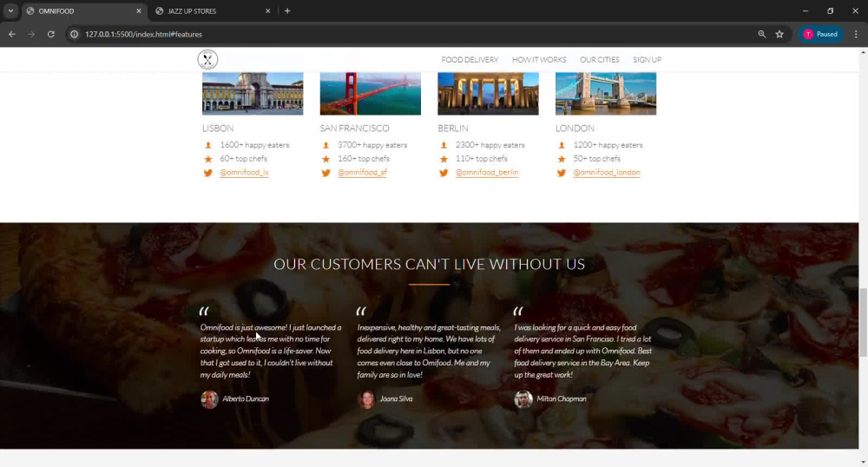Go to SIGN UP nav link
The width and height of the screenshot is (868, 467).
click(x=648, y=60)
